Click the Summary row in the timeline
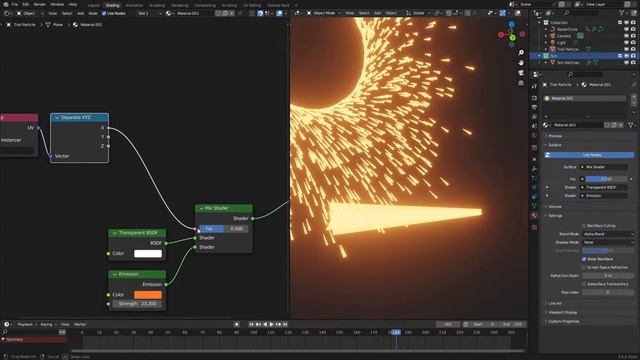Image resolution: width=640 pixels, height=360 pixels. coord(33,340)
